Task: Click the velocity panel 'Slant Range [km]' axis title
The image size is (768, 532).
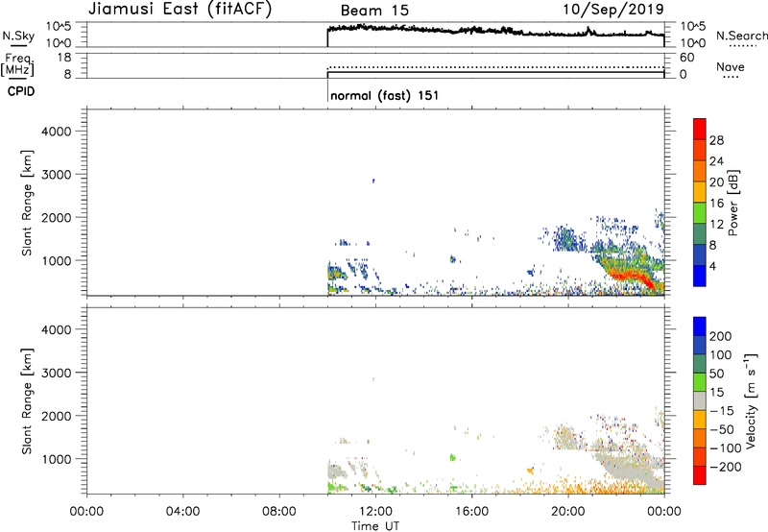Action: (27, 400)
